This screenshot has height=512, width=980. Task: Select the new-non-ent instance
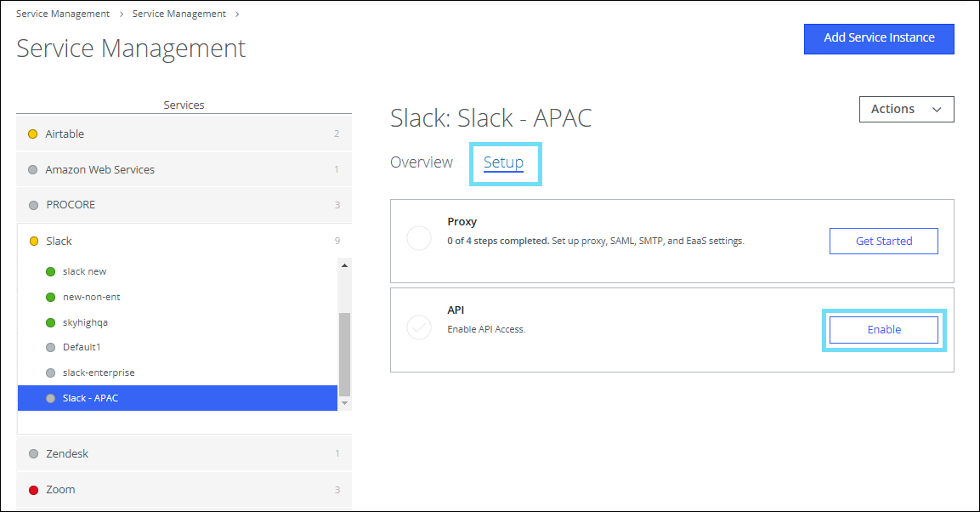pos(178,297)
